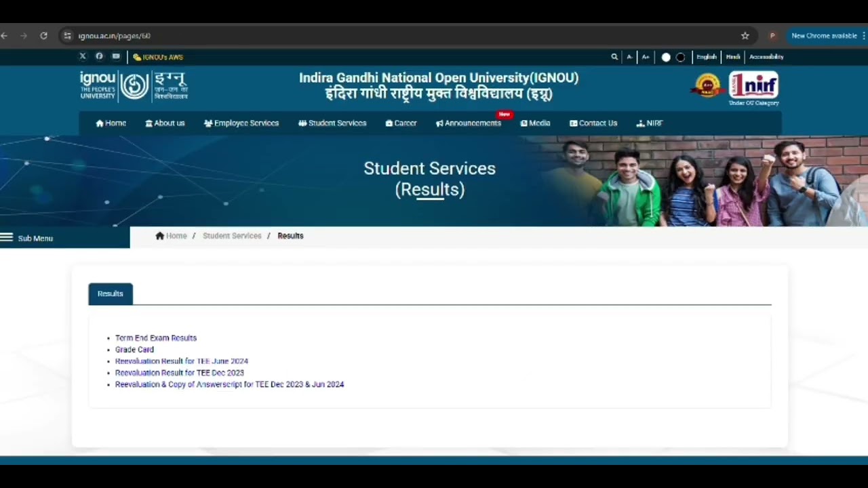
Task: Open the Announcements menu
Action: (x=469, y=123)
